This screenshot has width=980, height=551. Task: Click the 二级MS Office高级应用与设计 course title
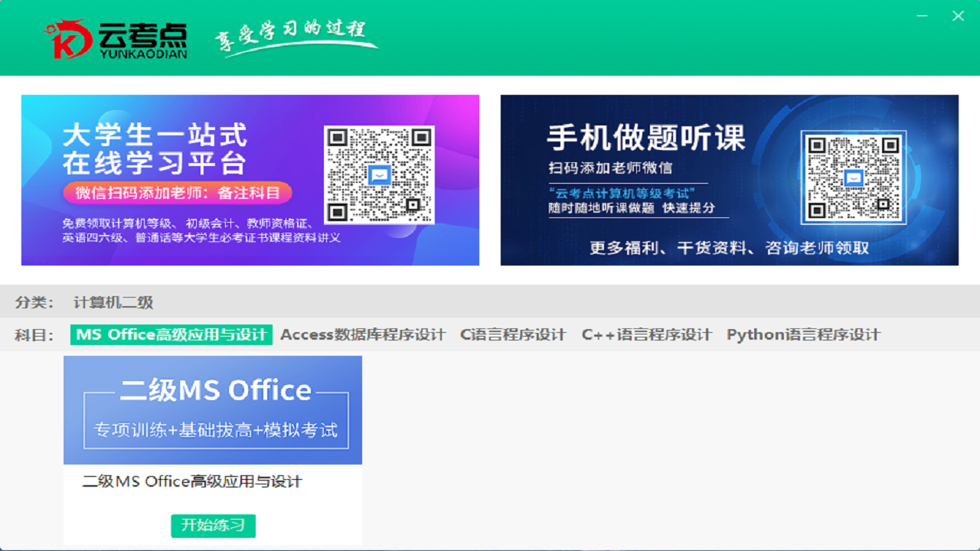click(x=192, y=481)
